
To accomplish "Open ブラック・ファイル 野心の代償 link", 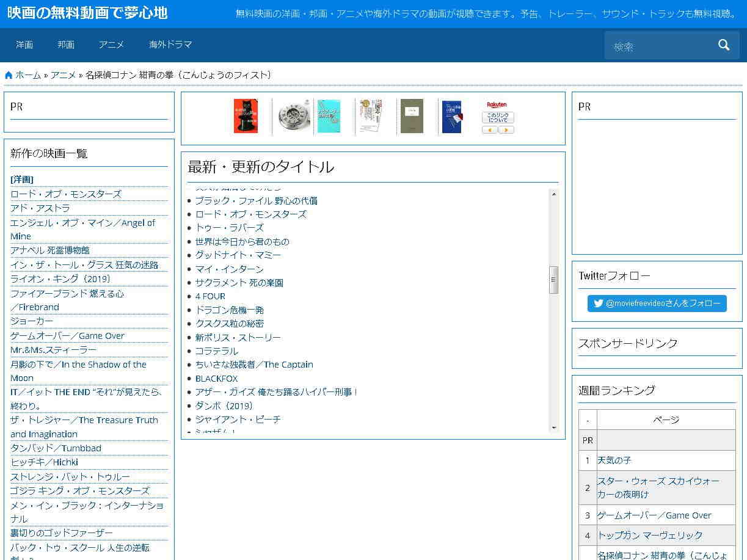I will (256, 200).
